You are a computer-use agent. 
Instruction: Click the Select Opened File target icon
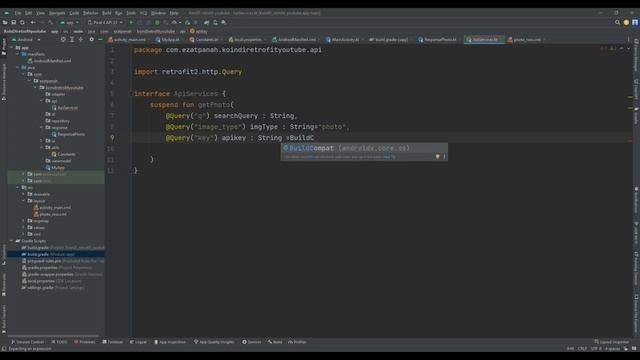[x=63, y=40]
